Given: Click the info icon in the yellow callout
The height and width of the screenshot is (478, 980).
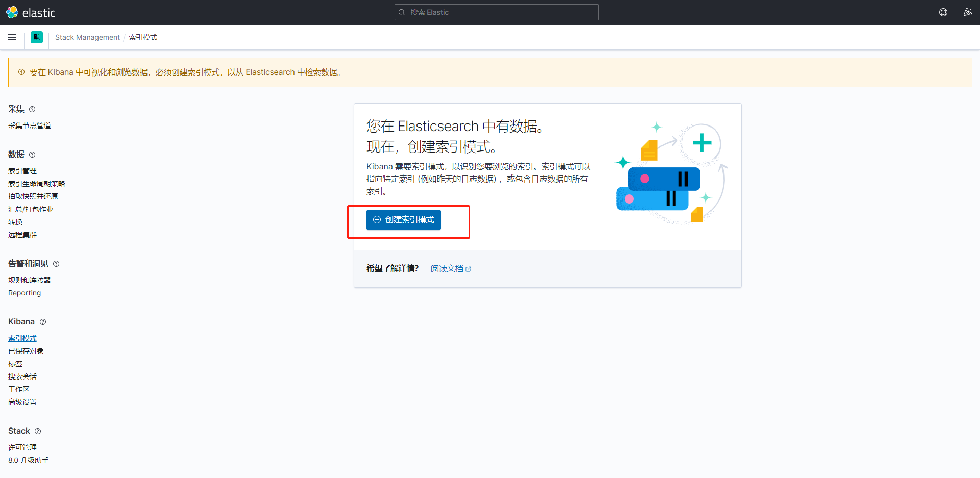Looking at the screenshot, I should coord(21,72).
